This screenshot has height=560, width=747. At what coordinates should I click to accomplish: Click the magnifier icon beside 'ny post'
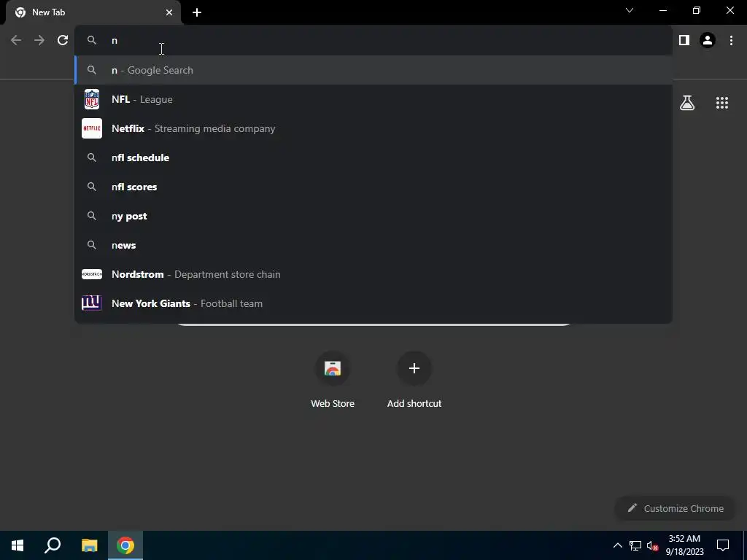91,216
